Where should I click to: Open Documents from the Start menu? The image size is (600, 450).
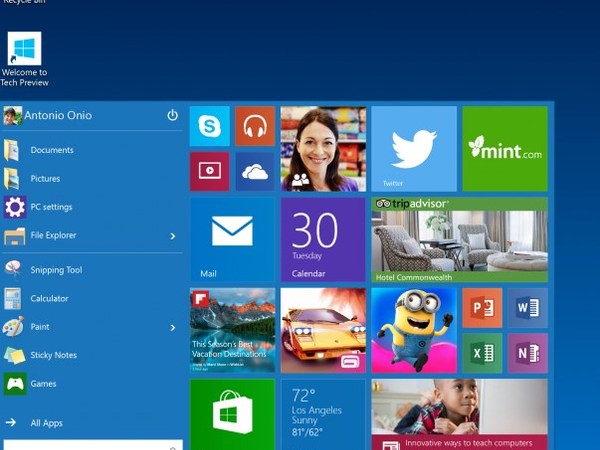pyautogui.click(x=92, y=150)
